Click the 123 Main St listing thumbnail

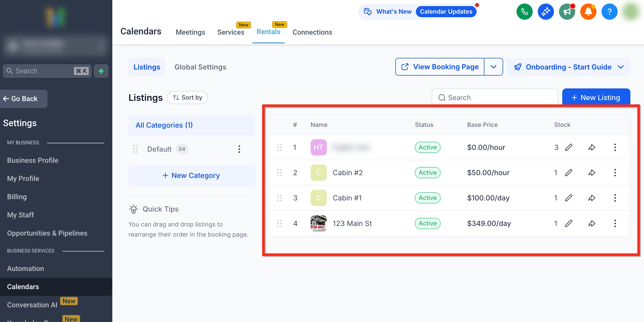[318, 223]
